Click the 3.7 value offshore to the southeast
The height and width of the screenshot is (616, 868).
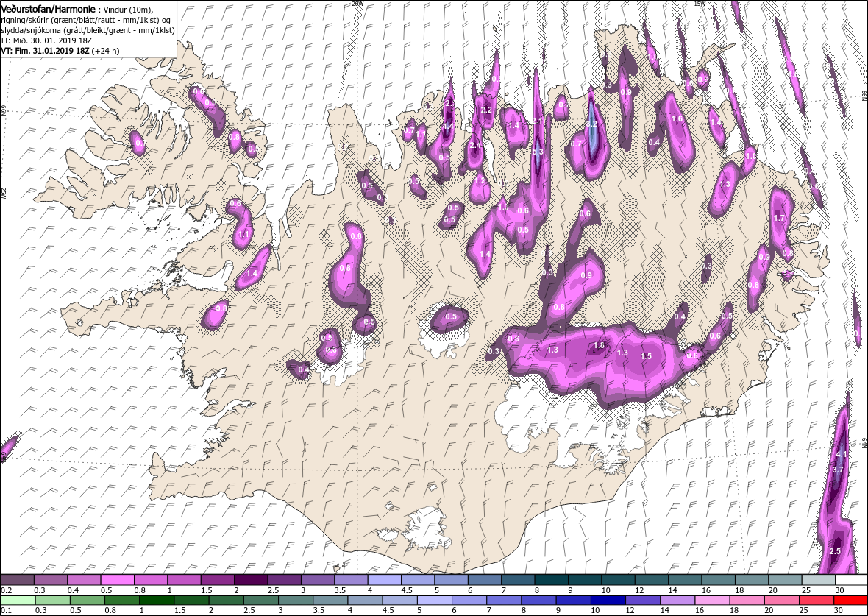click(x=838, y=470)
